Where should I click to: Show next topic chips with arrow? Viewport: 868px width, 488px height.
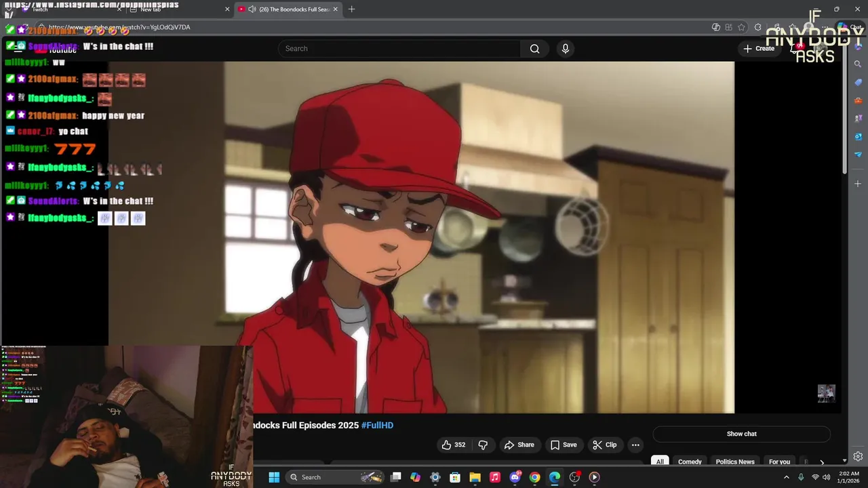point(822,462)
